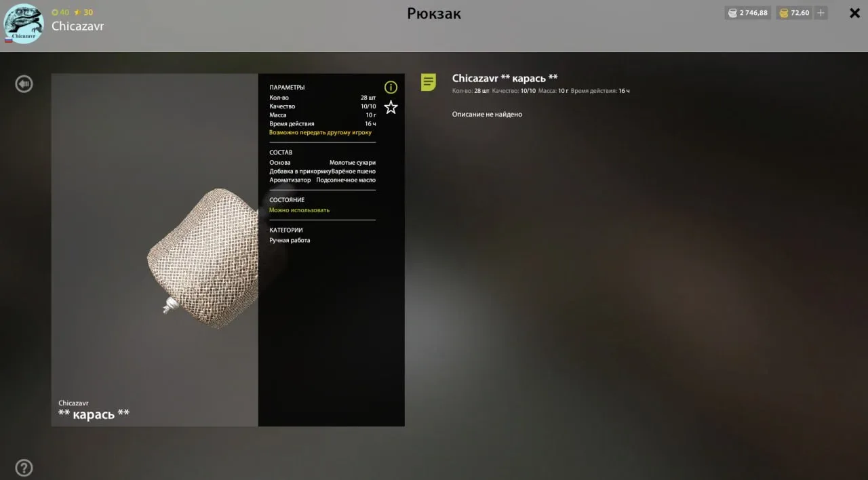Click the yellow note icon beside item title
868x480 pixels.
click(428, 83)
